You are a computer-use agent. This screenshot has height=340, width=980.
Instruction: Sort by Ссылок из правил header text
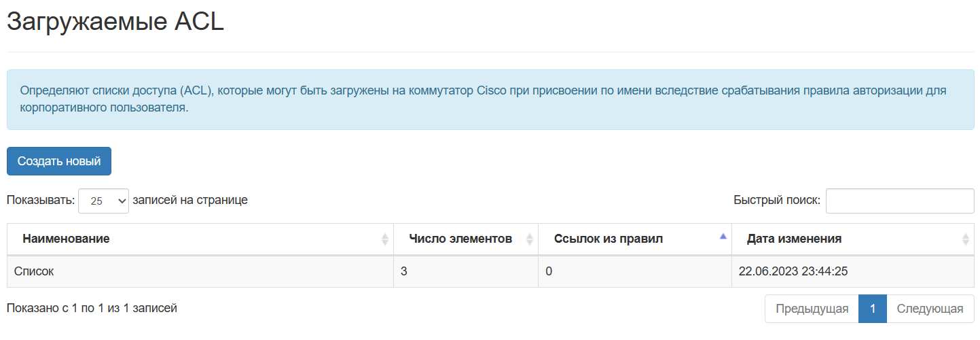(609, 239)
